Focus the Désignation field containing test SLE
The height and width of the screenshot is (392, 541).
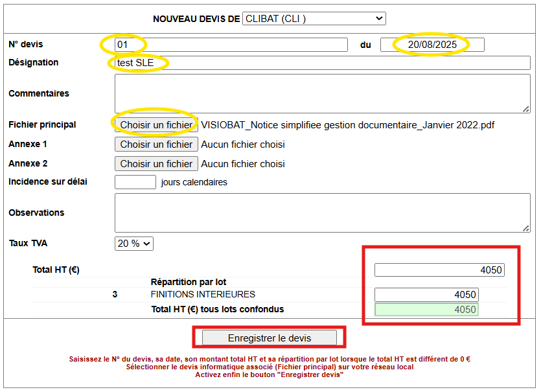[322, 63]
